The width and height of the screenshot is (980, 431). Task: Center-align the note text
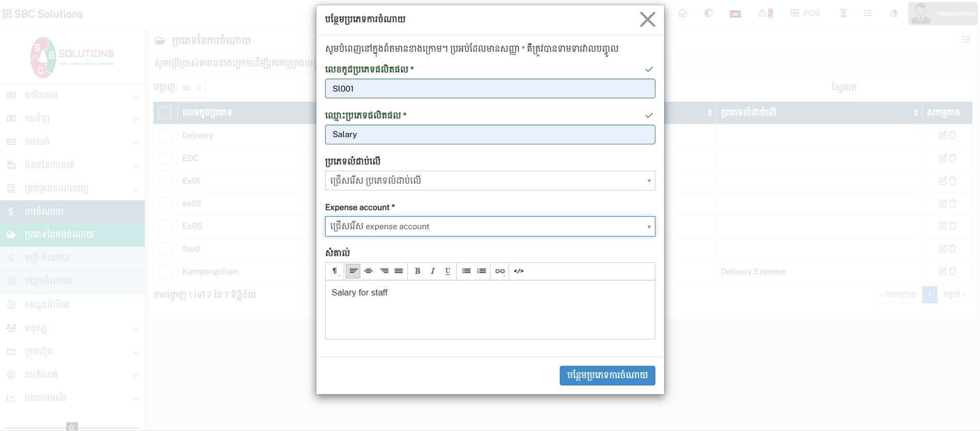click(x=369, y=271)
